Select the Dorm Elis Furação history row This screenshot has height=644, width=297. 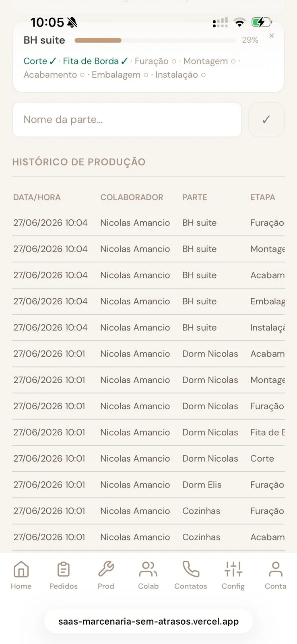coord(148,485)
